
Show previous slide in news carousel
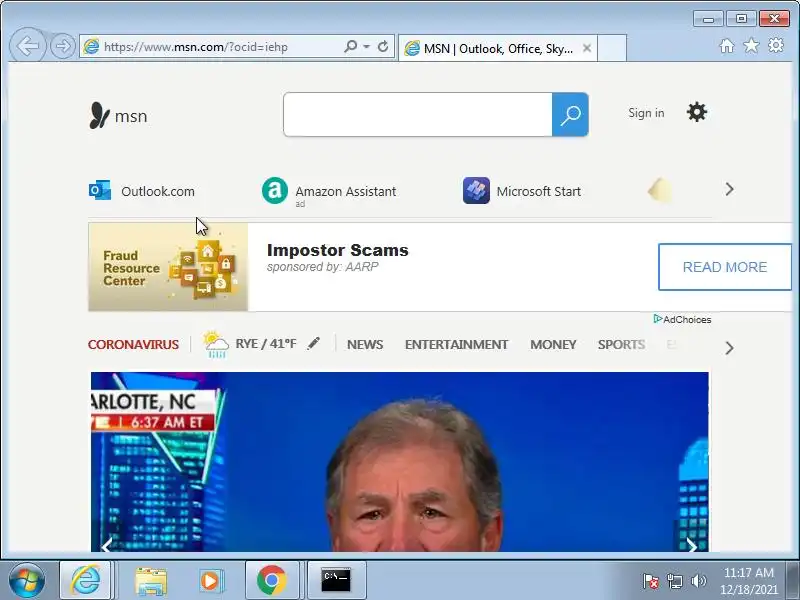click(x=107, y=545)
